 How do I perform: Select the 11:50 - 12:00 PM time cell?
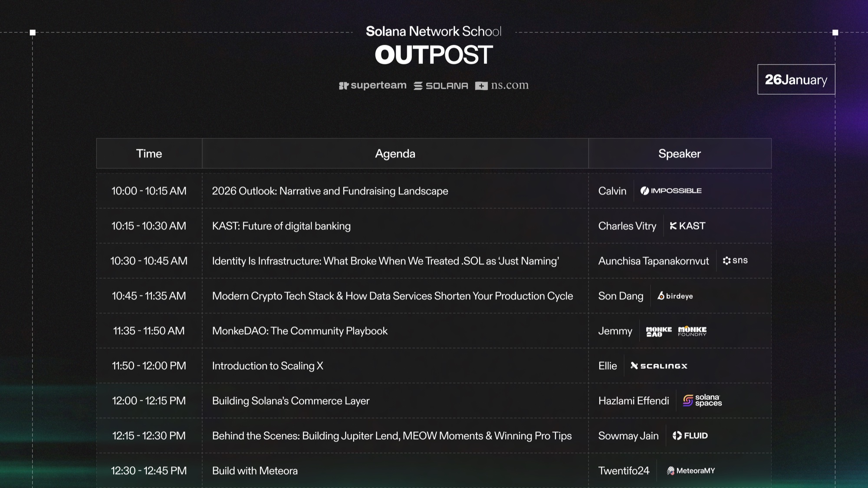[149, 366]
